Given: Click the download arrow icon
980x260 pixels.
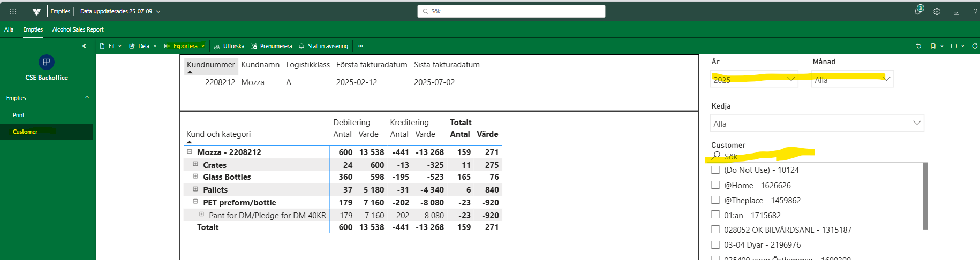Looking at the screenshot, I should click(956, 11).
